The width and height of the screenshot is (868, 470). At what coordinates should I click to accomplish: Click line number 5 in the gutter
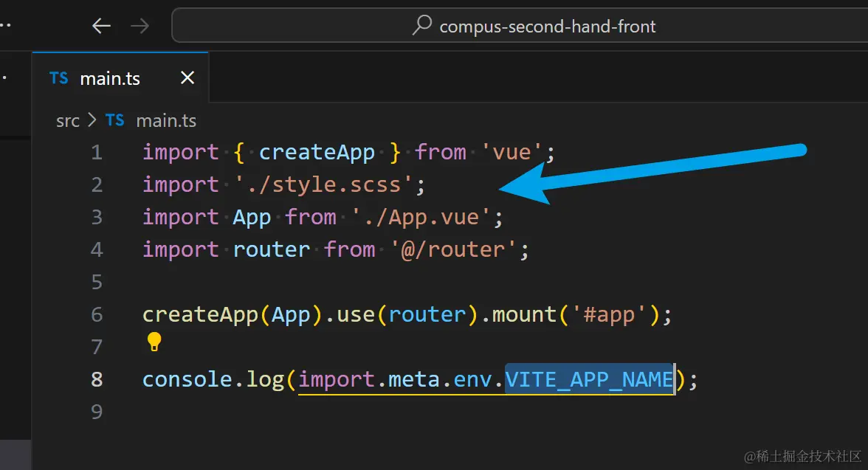(97, 283)
